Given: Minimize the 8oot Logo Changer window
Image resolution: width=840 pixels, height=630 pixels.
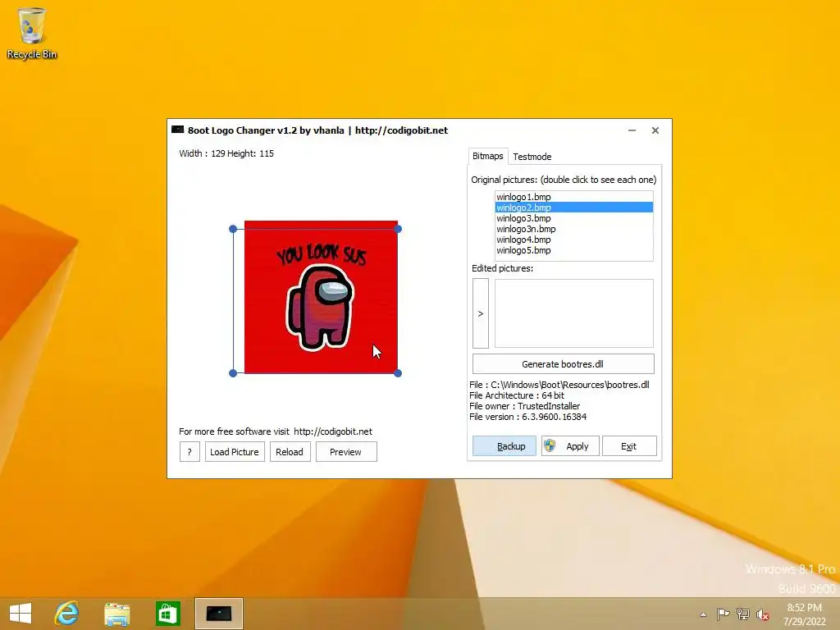Looking at the screenshot, I should (x=632, y=130).
